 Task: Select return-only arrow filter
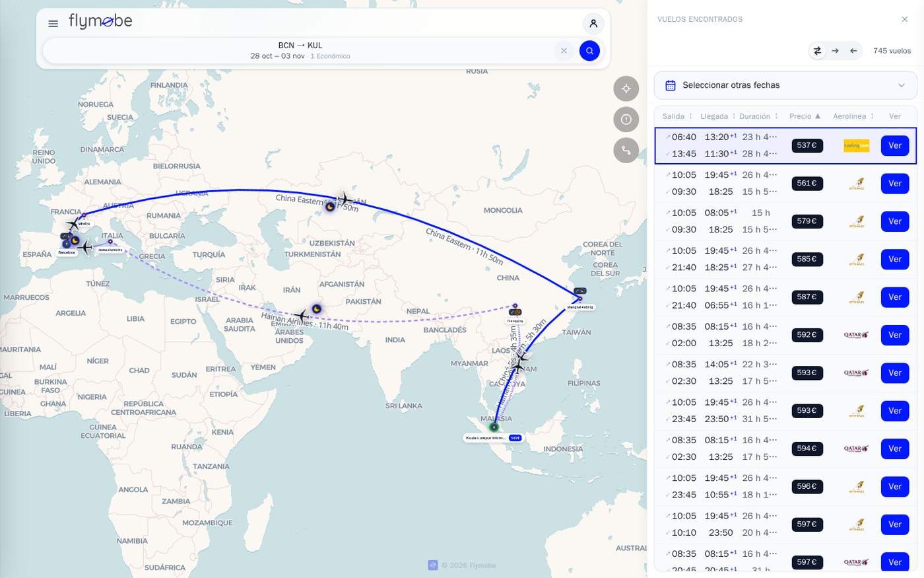click(853, 51)
